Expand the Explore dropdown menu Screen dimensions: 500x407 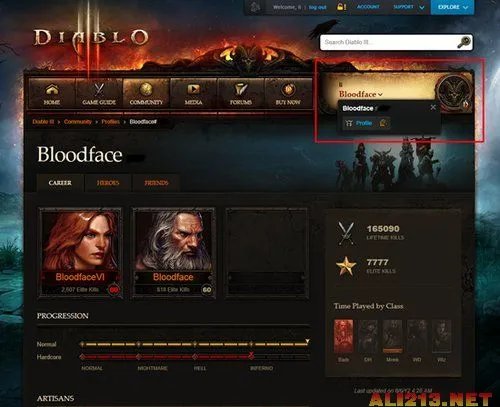point(452,7)
